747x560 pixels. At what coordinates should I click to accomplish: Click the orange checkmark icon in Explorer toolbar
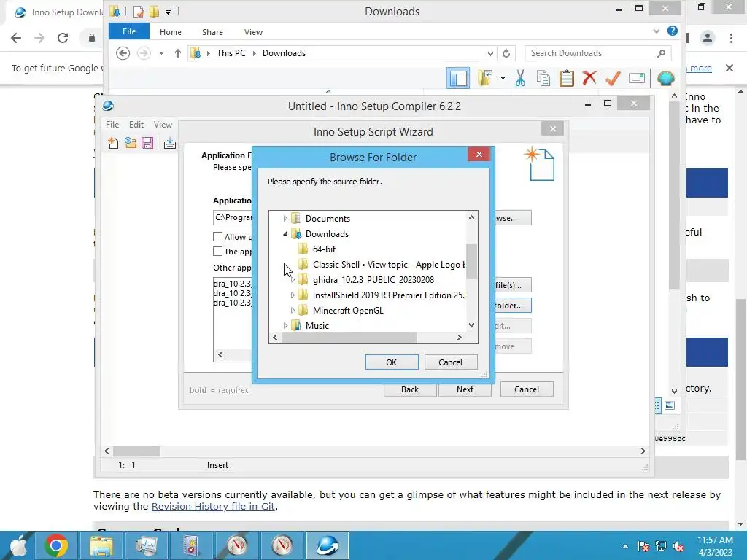click(x=613, y=78)
